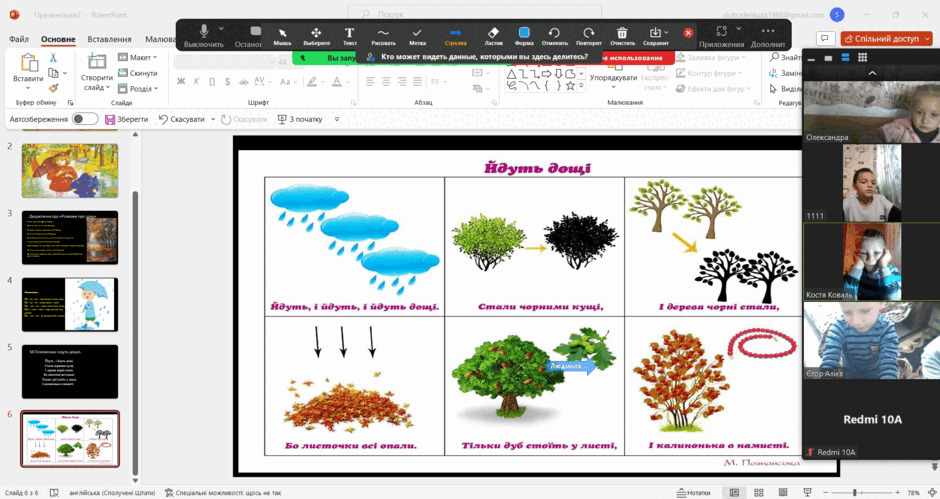Redo the annotation with Повторит
This screenshot has height=499, width=940.
(x=589, y=36)
